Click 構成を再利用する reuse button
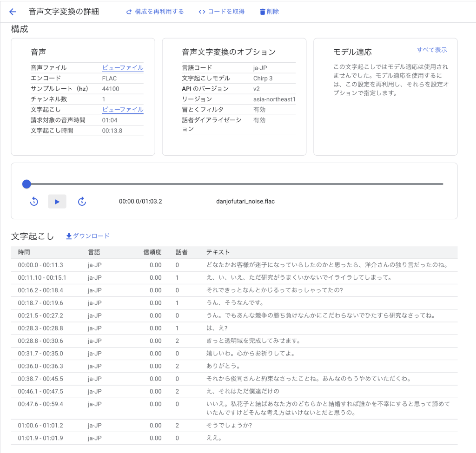476x453 pixels. 155,12
